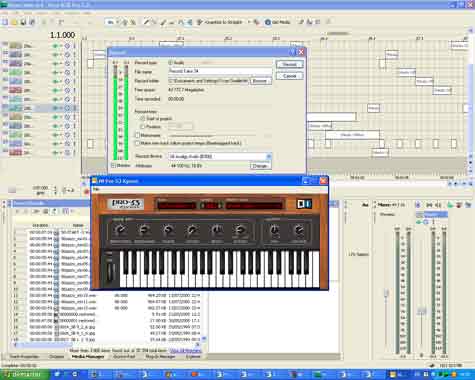
Task: Open the Plug-In Manager tab
Action: coord(160,357)
